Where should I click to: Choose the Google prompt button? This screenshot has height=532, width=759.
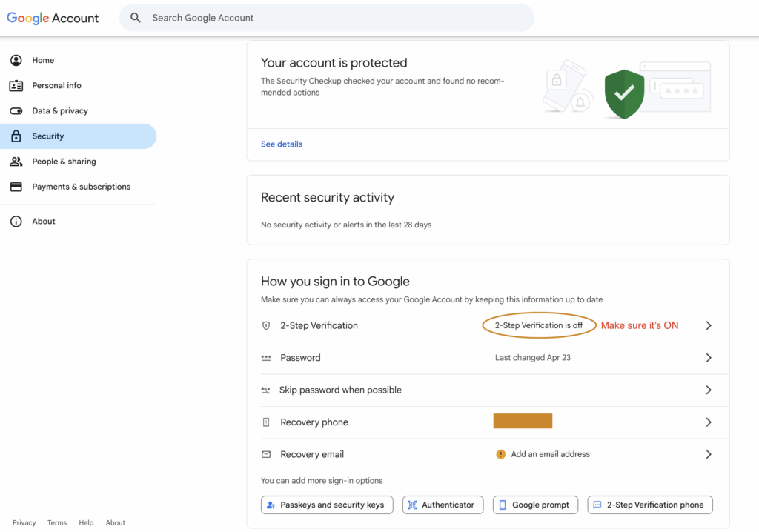pyautogui.click(x=535, y=505)
